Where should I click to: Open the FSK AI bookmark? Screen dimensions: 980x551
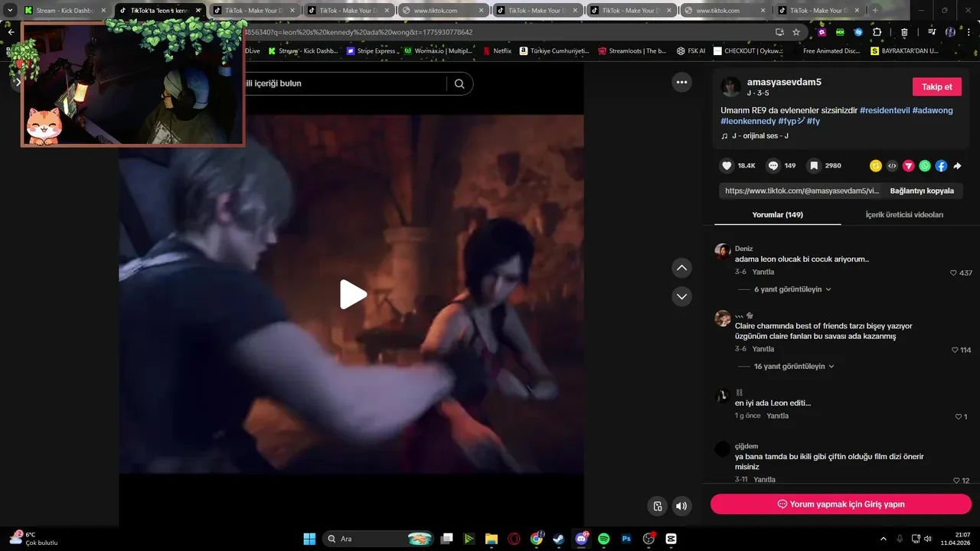(691, 51)
